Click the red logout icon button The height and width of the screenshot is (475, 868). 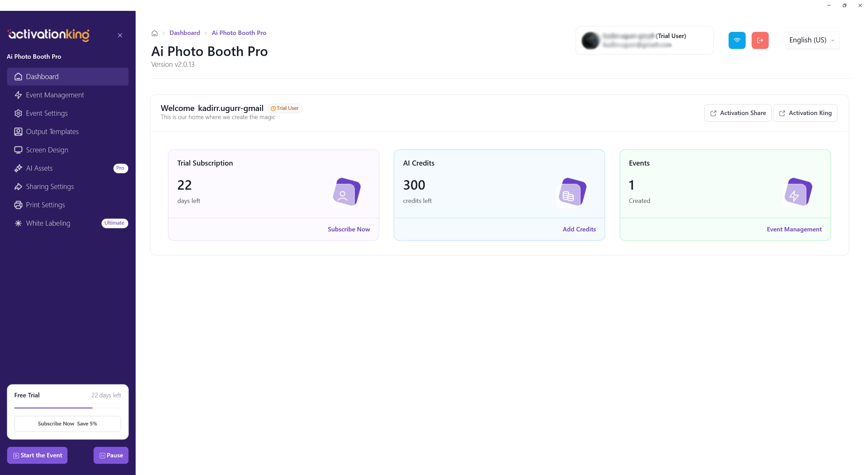pyautogui.click(x=760, y=40)
